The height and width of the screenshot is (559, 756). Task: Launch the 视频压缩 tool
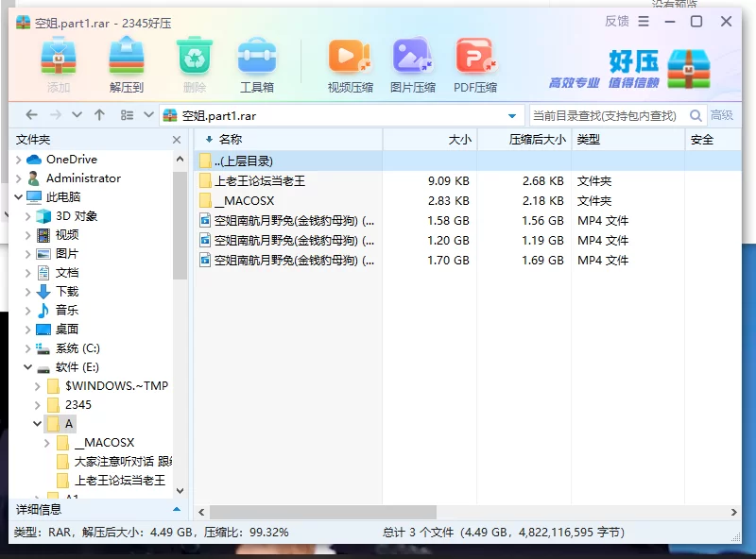350,57
